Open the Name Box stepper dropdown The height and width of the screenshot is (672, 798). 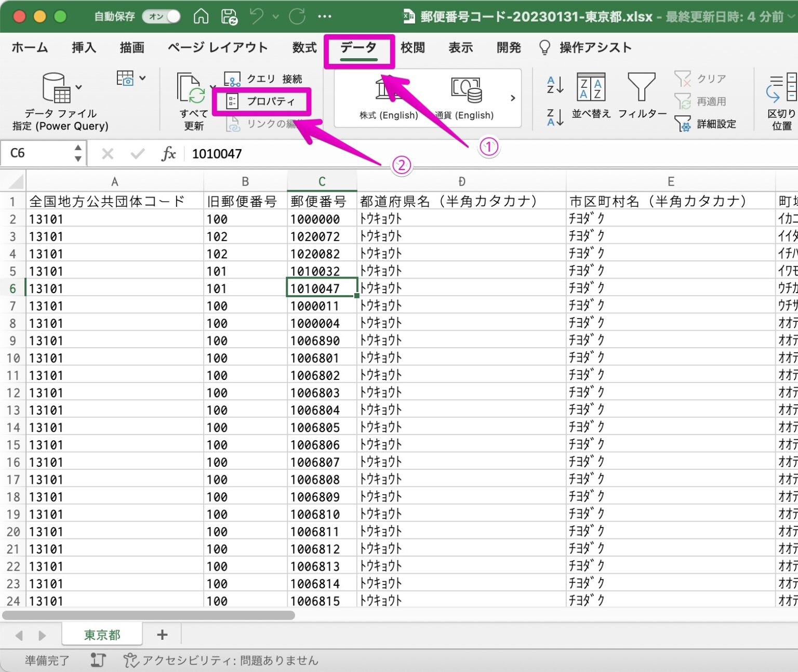[78, 153]
